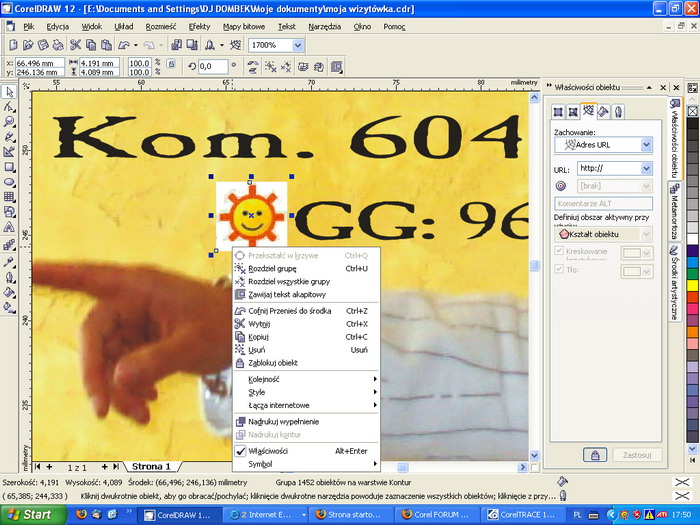
Task: Pick the yellow swatch in color palette
Action: click(x=692, y=284)
